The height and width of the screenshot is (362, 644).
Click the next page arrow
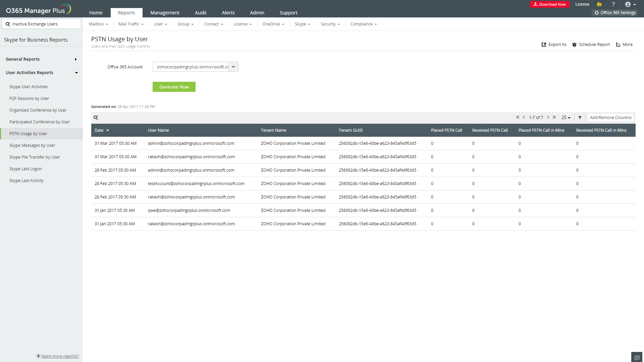pyautogui.click(x=548, y=117)
